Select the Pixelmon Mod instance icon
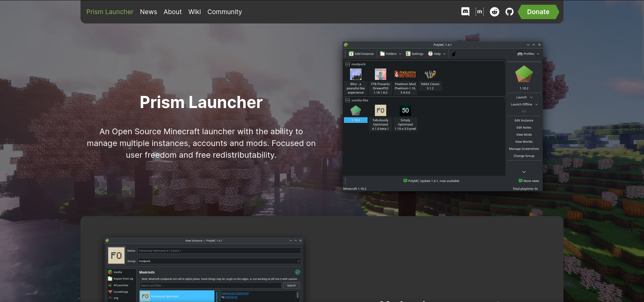The height and width of the screenshot is (302, 644). (405, 74)
